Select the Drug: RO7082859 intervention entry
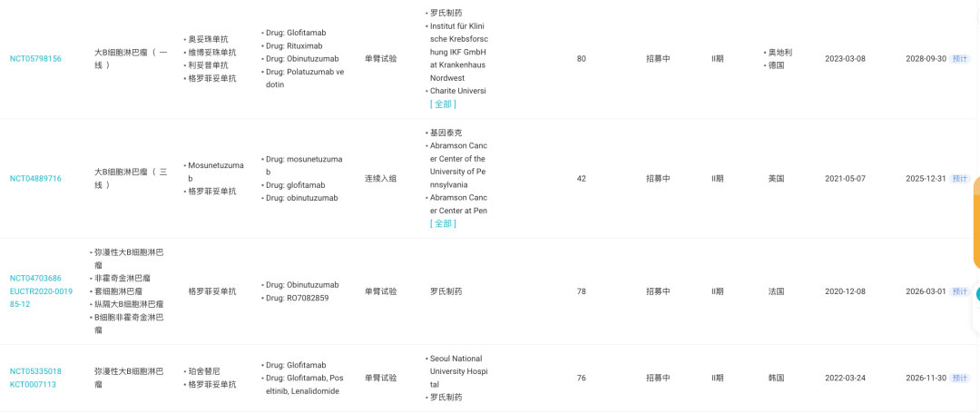 tap(299, 298)
